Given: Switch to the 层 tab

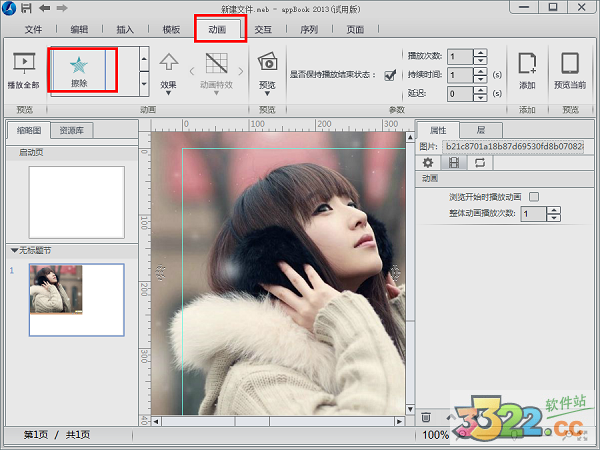Looking at the screenshot, I should pos(481,130).
